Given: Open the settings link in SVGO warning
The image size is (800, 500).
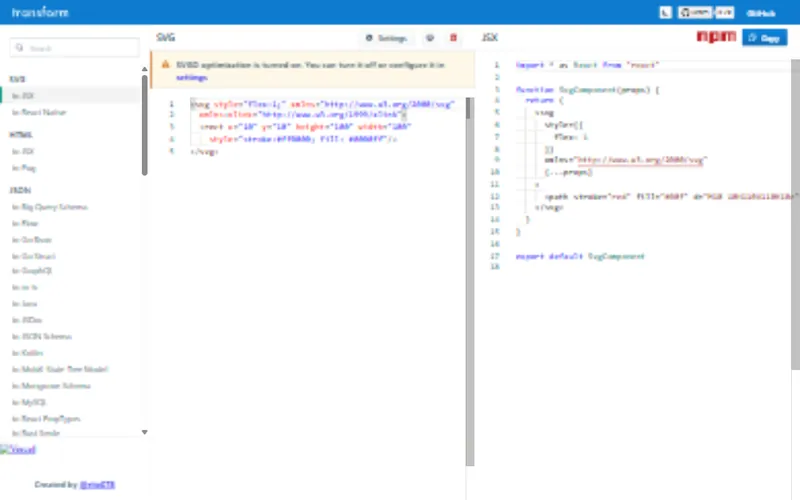Looking at the screenshot, I should point(191,78).
